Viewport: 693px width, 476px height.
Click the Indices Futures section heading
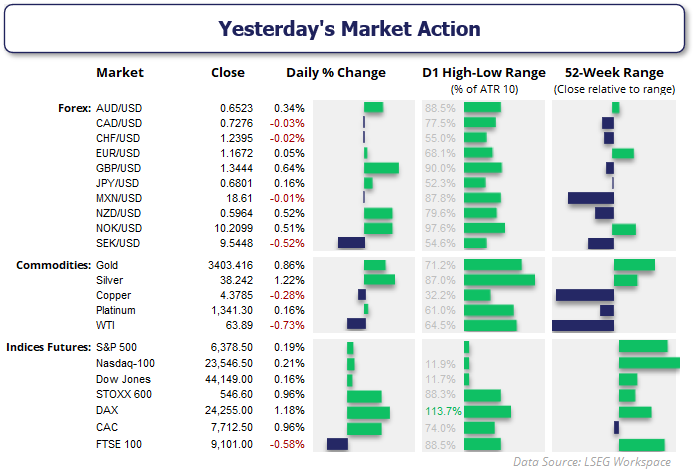click(x=49, y=347)
